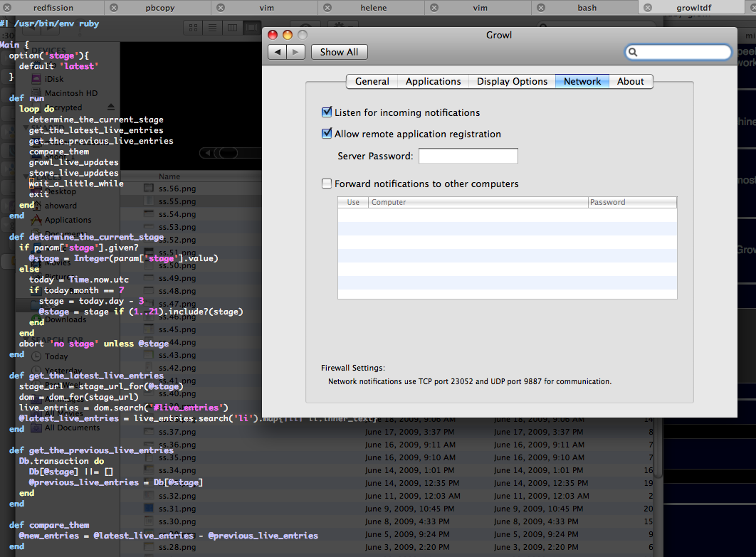Select the Network tab in Growl
Image resolution: width=756 pixels, height=557 pixels.
[582, 81]
